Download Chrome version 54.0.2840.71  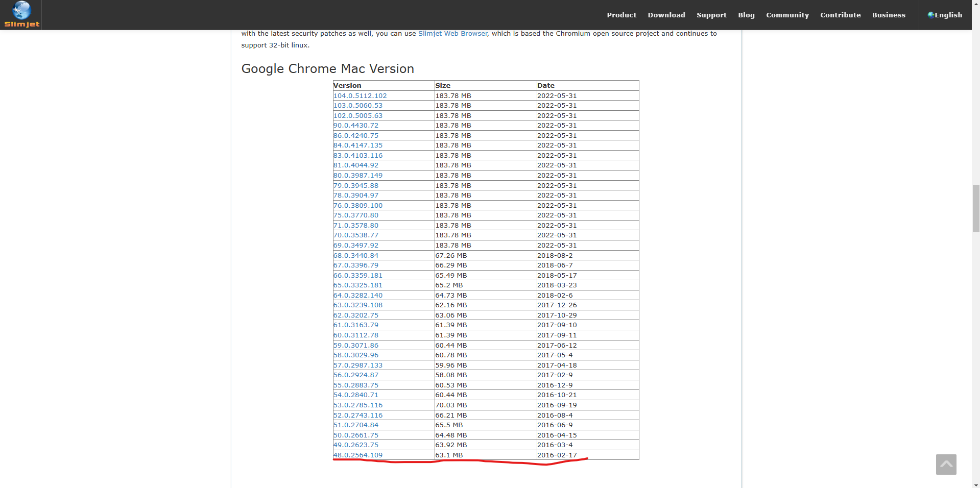point(356,395)
